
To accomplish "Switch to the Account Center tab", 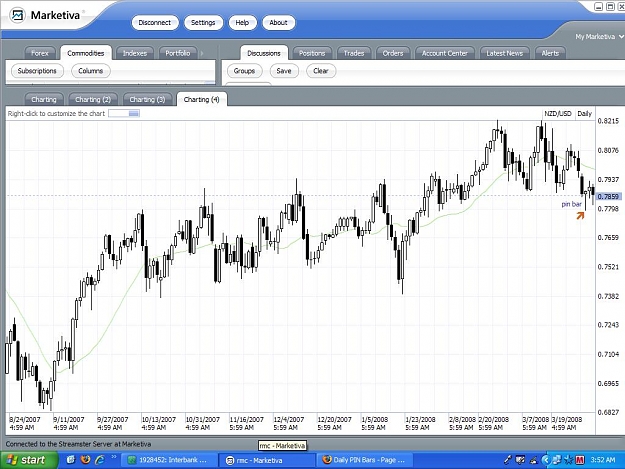I will point(445,53).
